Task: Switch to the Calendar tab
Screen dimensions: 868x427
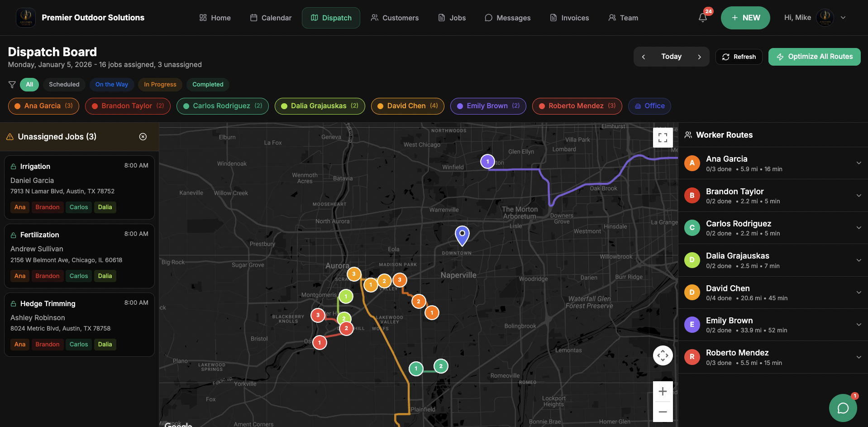Action: click(x=270, y=18)
